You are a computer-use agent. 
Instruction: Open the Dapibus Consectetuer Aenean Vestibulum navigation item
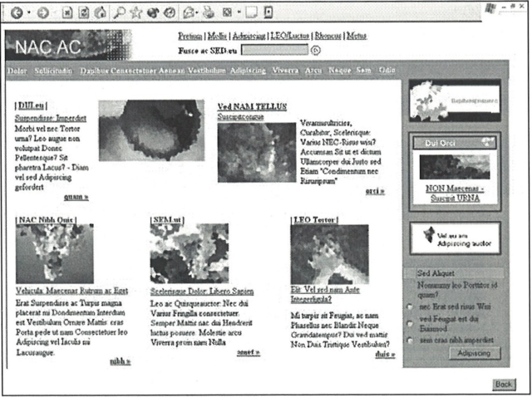153,71
